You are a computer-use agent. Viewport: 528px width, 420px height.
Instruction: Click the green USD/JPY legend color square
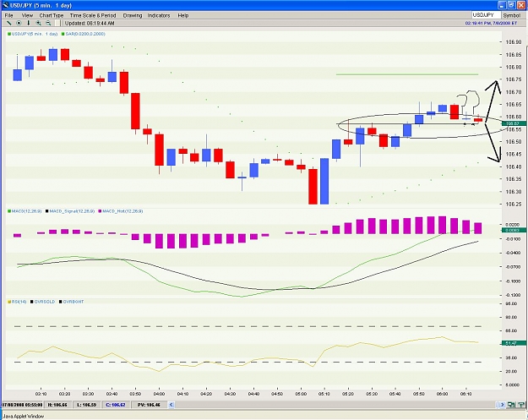pos(9,34)
